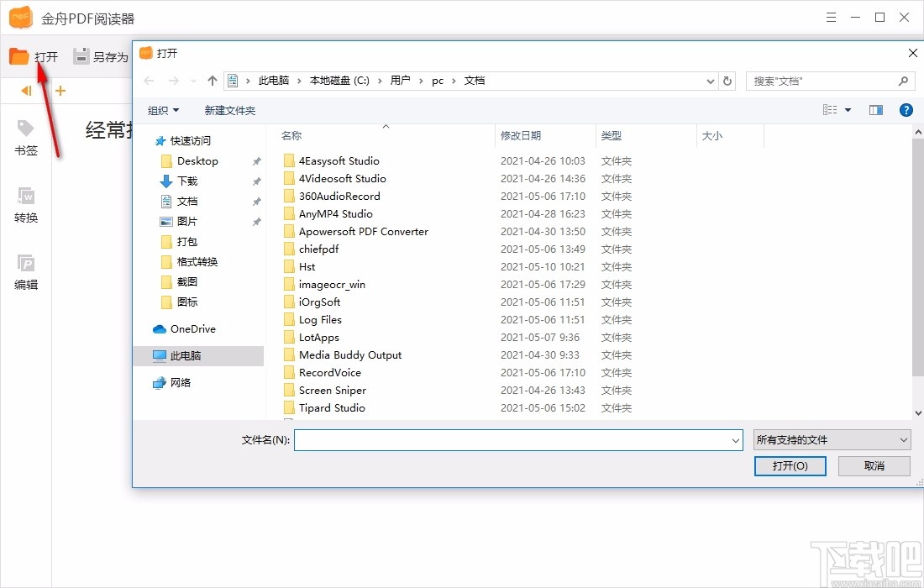924x588 pixels.
Task: Click the 另存为 (Save As) icon
Action: tap(81, 56)
